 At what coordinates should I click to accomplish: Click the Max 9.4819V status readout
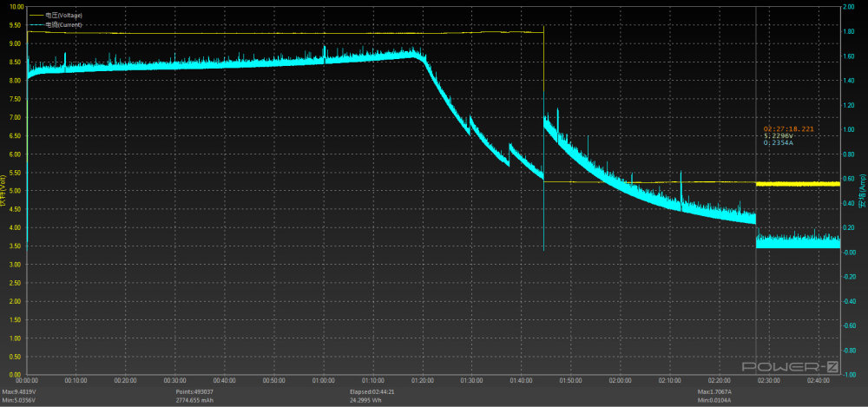click(19, 393)
